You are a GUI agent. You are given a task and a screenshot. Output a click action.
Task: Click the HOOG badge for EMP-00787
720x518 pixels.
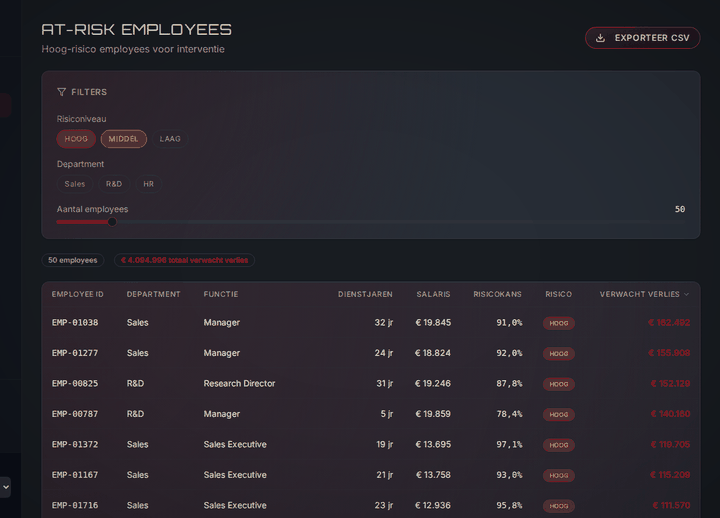coord(558,415)
